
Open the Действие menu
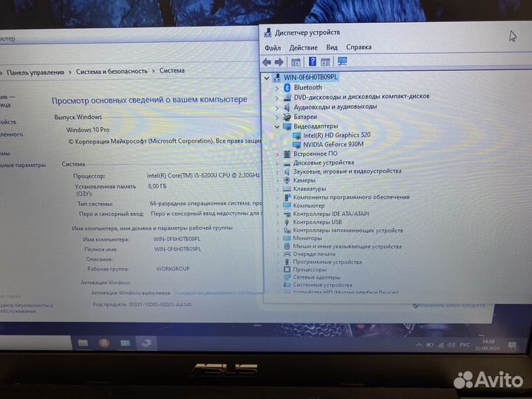click(x=304, y=47)
